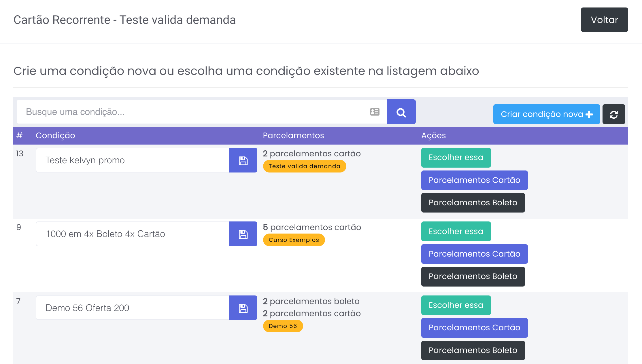The height and width of the screenshot is (364, 642).
Task: Open Parcelamentos Boleto for condition 9
Action: (473, 276)
